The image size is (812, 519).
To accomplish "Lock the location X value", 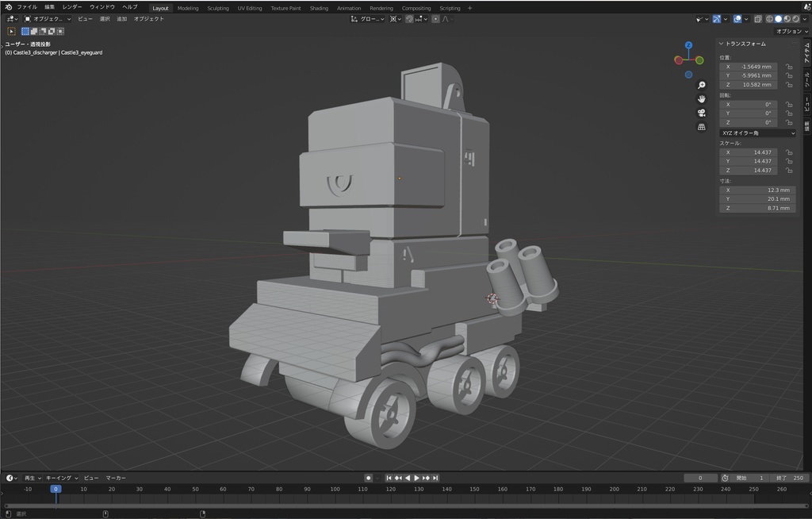I will tap(789, 67).
